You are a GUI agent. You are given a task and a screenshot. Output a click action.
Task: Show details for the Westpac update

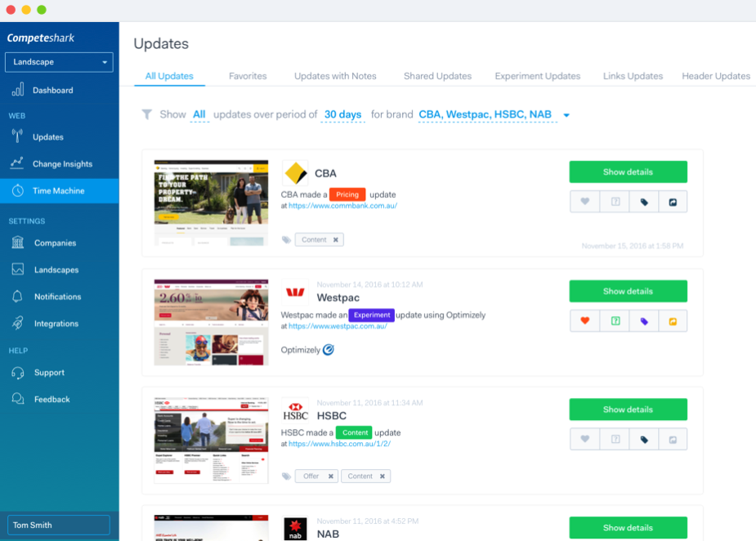click(628, 291)
